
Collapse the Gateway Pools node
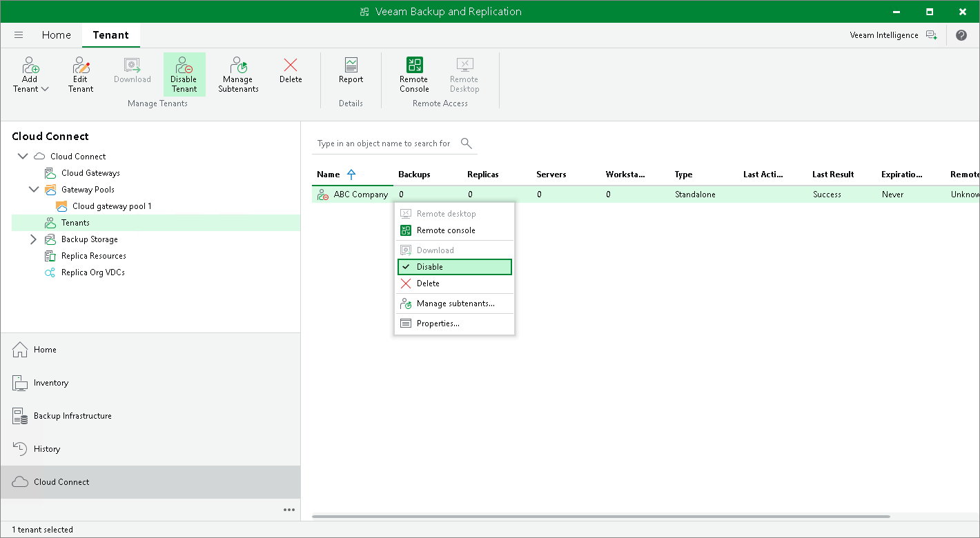pos(34,190)
